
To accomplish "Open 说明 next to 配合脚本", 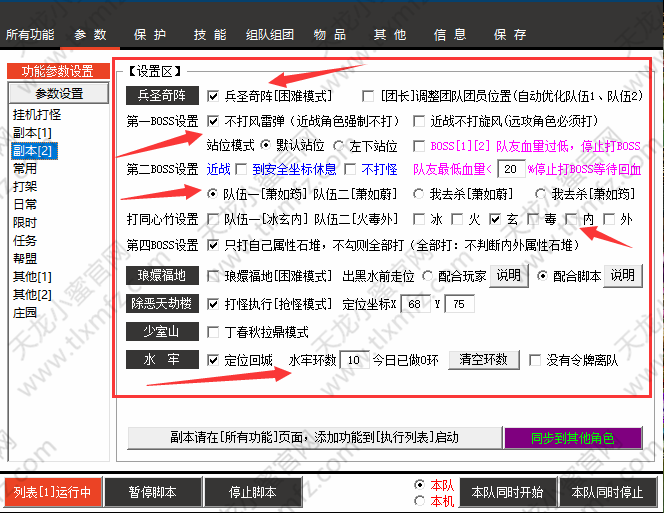I will tap(622, 276).
